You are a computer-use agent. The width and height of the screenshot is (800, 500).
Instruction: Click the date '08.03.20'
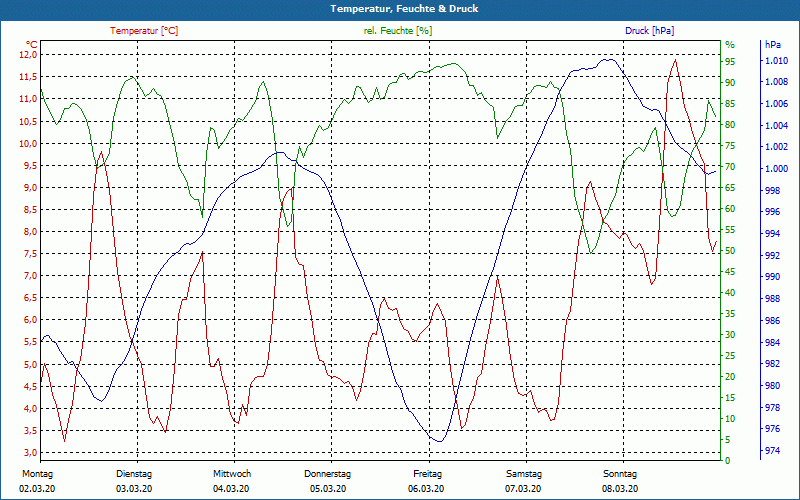tap(620, 489)
